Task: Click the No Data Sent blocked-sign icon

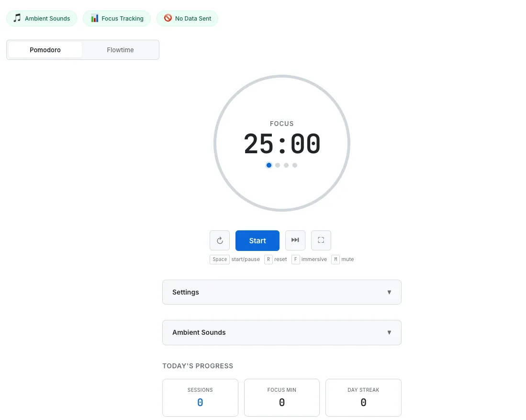Action: tap(168, 18)
